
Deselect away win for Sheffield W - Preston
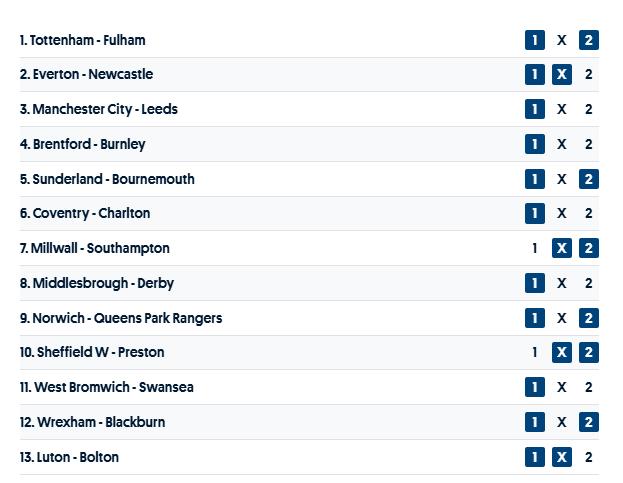(589, 352)
